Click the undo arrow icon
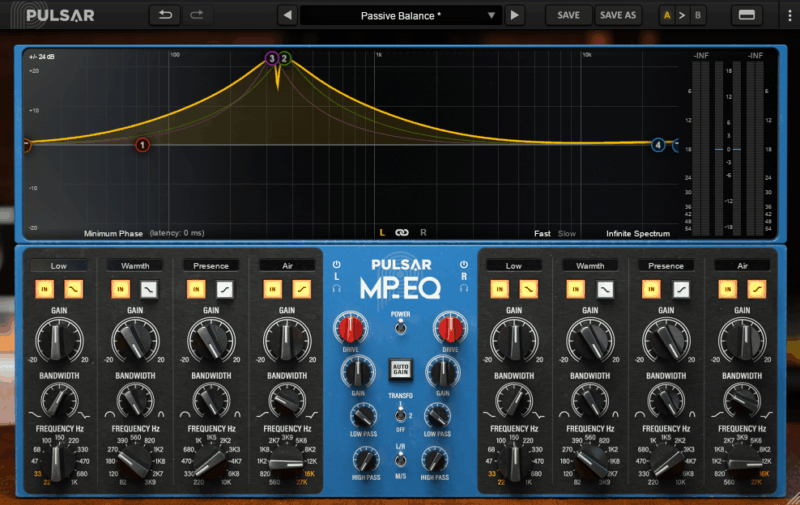Viewport: 800px width, 505px height. click(164, 15)
